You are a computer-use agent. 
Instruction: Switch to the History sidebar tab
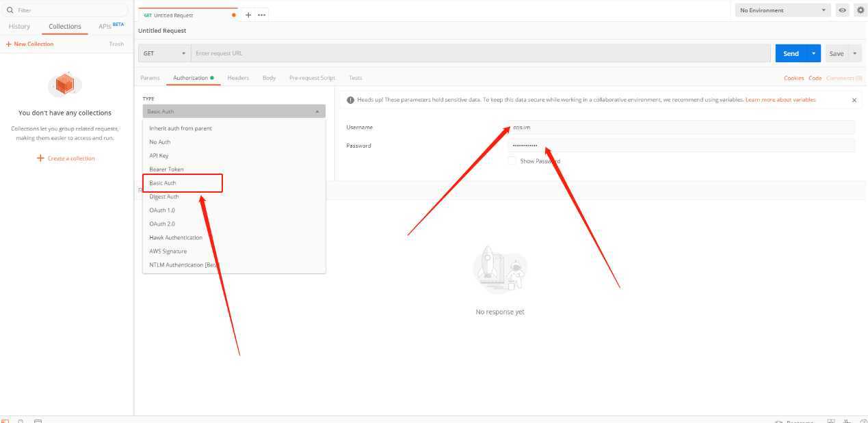click(19, 27)
